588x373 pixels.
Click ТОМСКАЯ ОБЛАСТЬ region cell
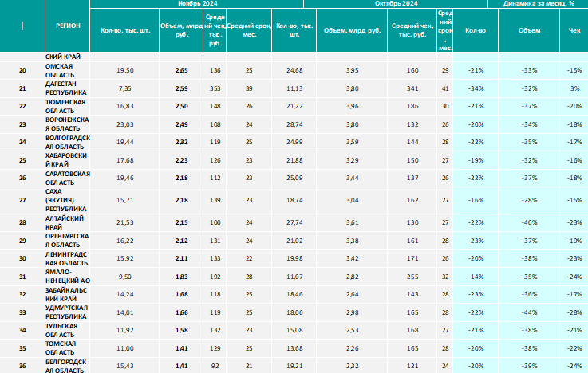click(68, 348)
